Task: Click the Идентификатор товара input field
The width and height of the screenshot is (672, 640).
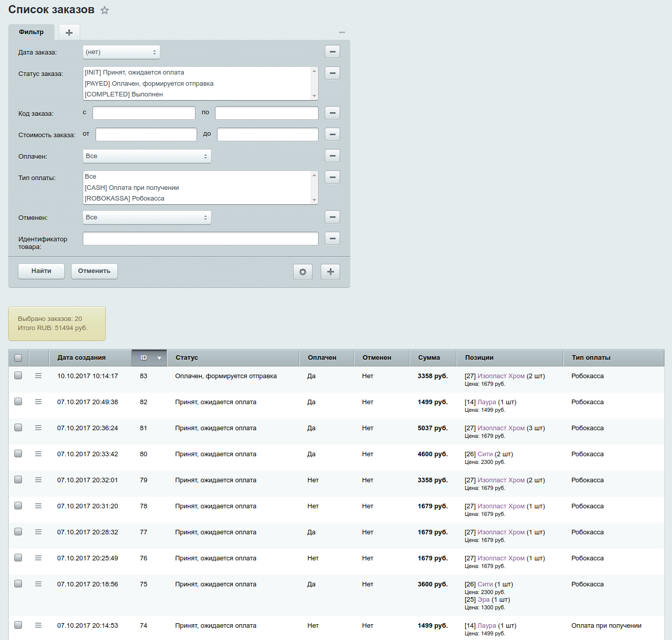Action: 201,239
